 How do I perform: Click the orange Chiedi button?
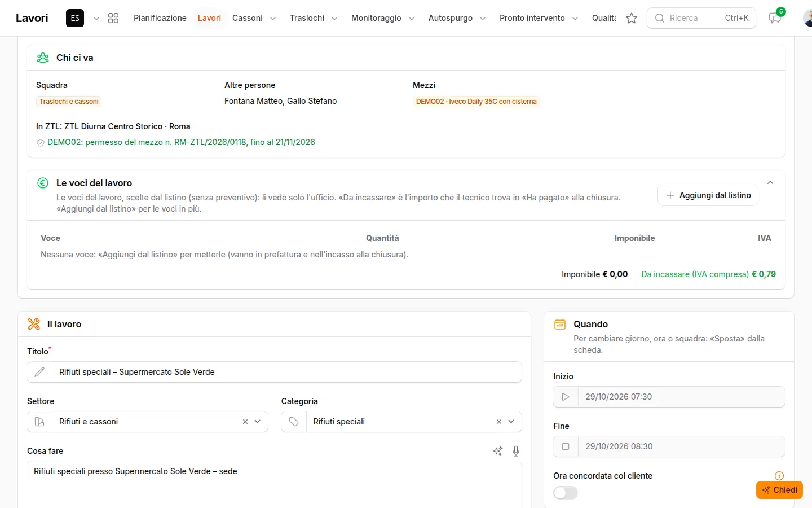click(779, 490)
